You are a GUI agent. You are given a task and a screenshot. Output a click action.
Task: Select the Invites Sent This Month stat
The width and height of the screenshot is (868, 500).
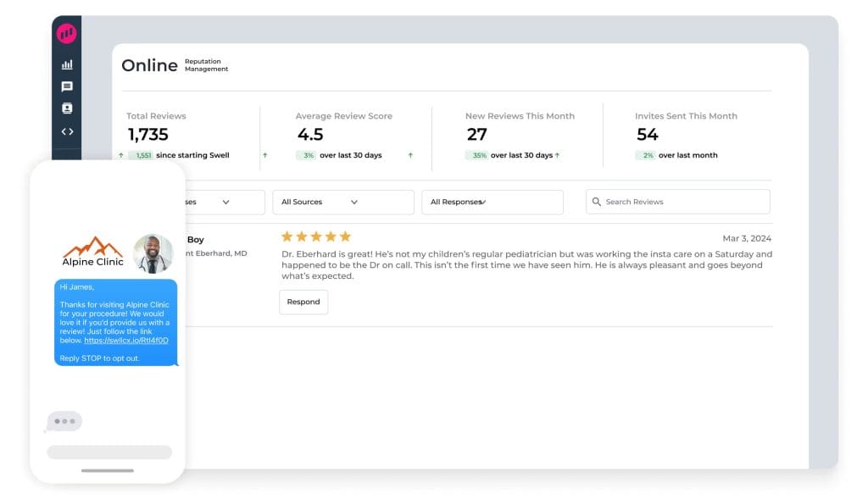pos(648,134)
